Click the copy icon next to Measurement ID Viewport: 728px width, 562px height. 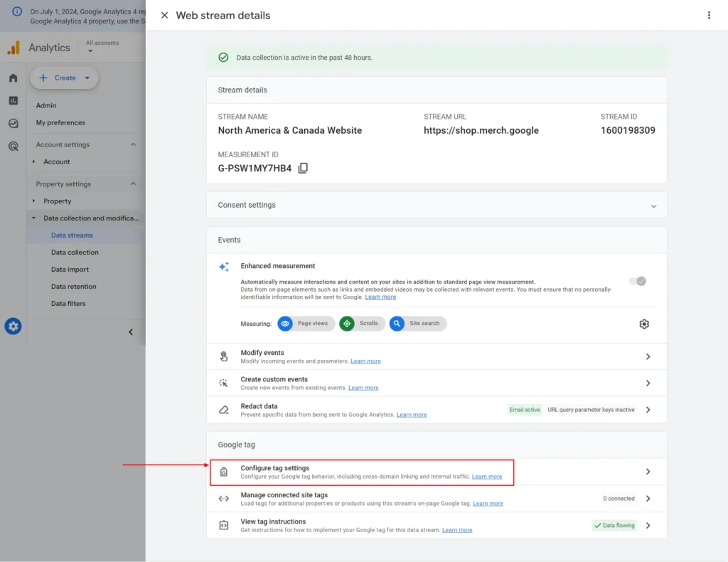[303, 168]
